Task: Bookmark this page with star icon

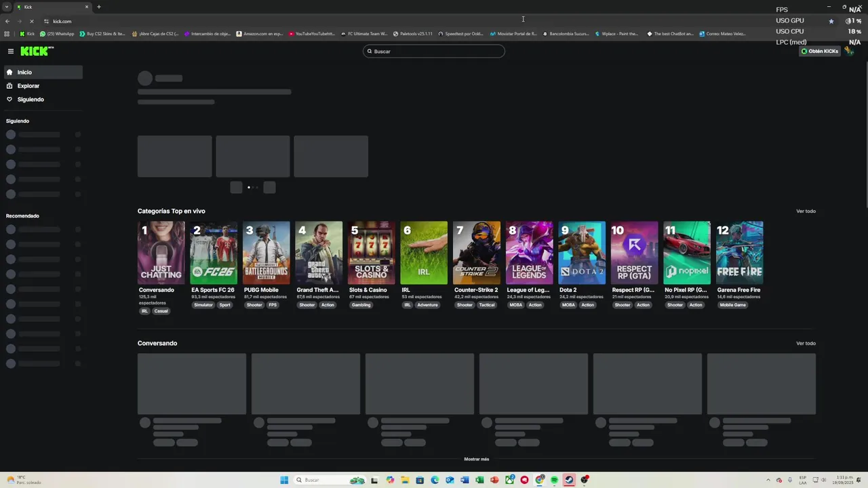Action: click(831, 21)
